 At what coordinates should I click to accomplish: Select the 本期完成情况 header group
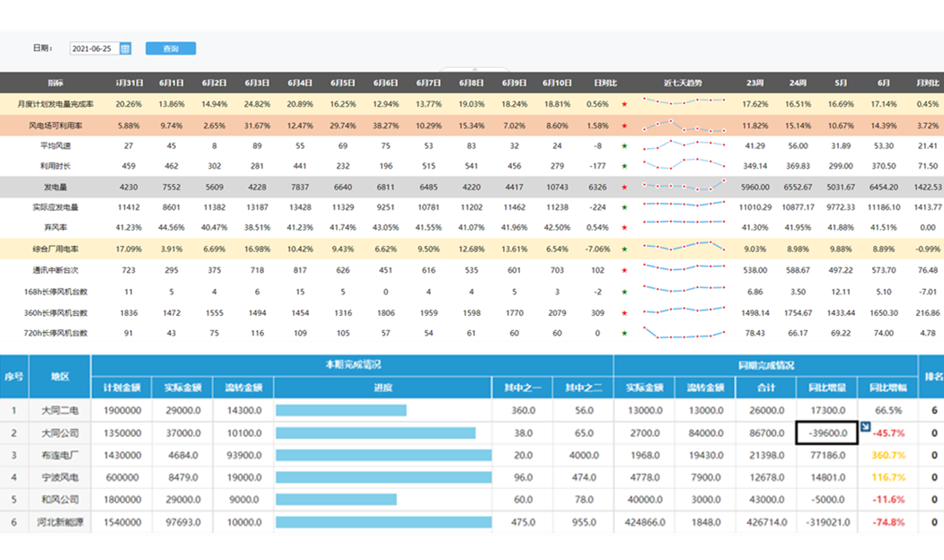tap(352, 365)
